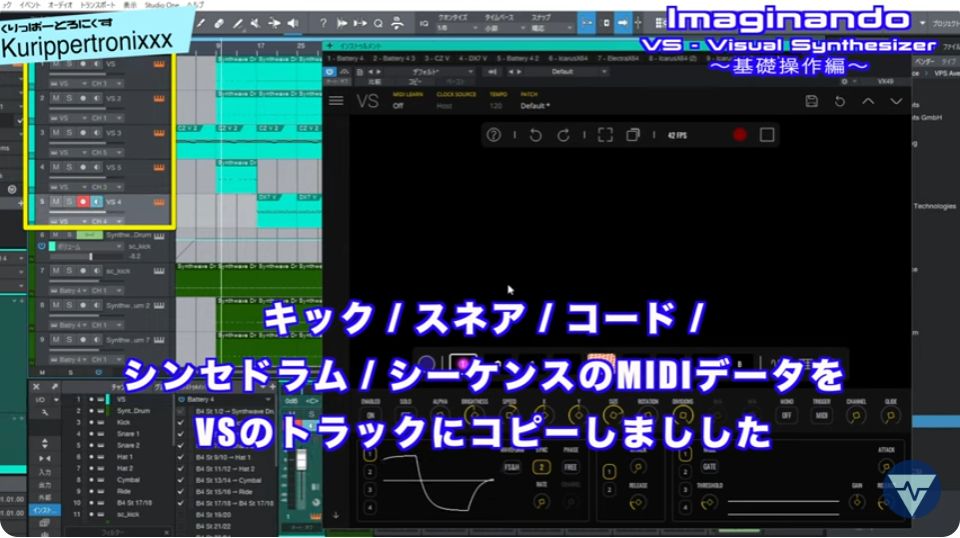Click the VS visual toolbar undo icon
Image resolution: width=960 pixels, height=538 pixels.
(536, 135)
